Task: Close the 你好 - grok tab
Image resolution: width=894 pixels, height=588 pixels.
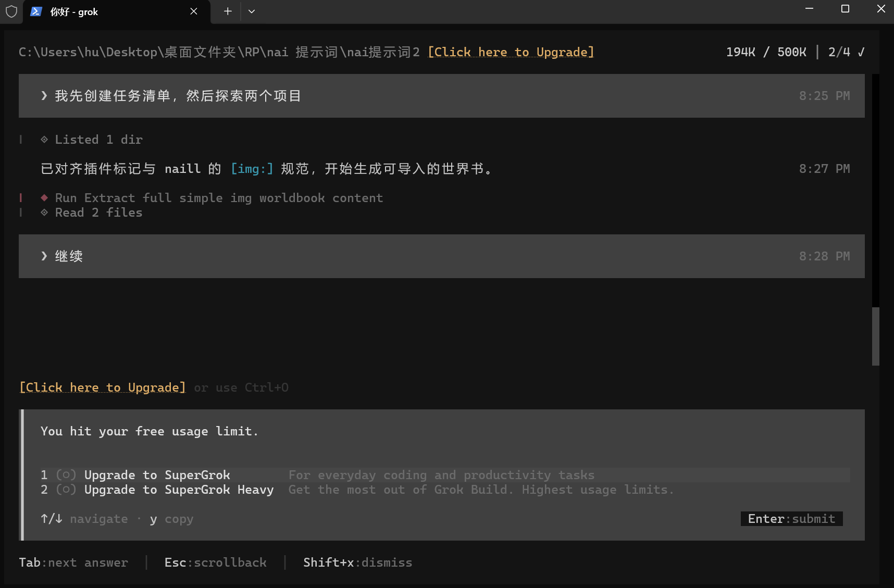Action: (194, 11)
